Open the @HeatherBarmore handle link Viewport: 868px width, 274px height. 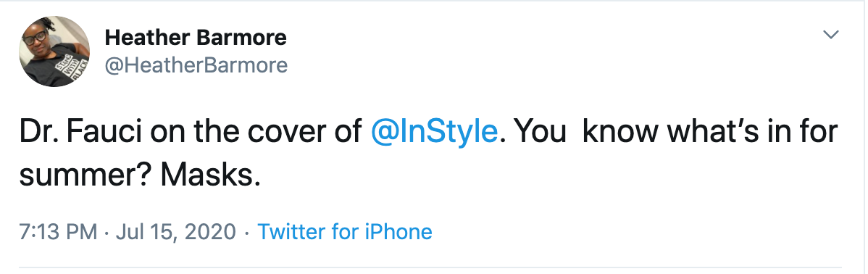pyautogui.click(x=196, y=65)
